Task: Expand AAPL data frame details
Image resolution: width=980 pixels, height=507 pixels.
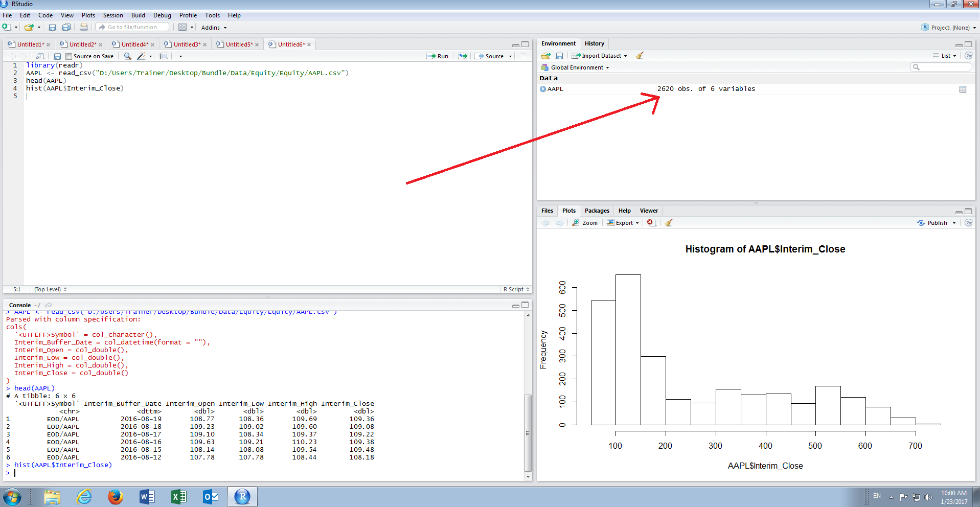Action: point(543,89)
